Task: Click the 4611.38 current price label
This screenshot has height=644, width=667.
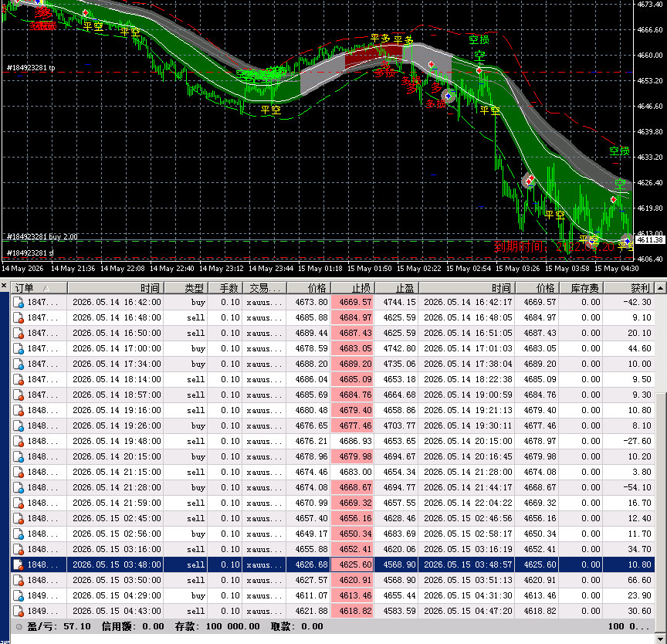Action: (x=650, y=240)
